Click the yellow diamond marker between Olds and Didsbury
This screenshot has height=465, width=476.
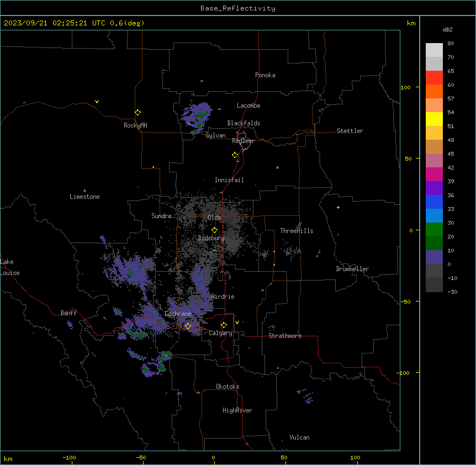click(x=214, y=230)
